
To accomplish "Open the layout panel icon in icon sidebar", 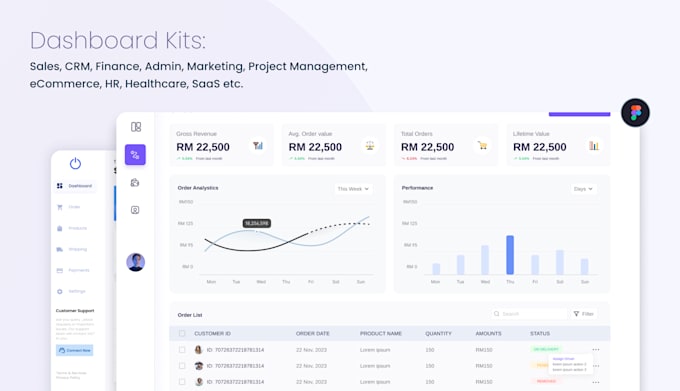I will click(136, 127).
